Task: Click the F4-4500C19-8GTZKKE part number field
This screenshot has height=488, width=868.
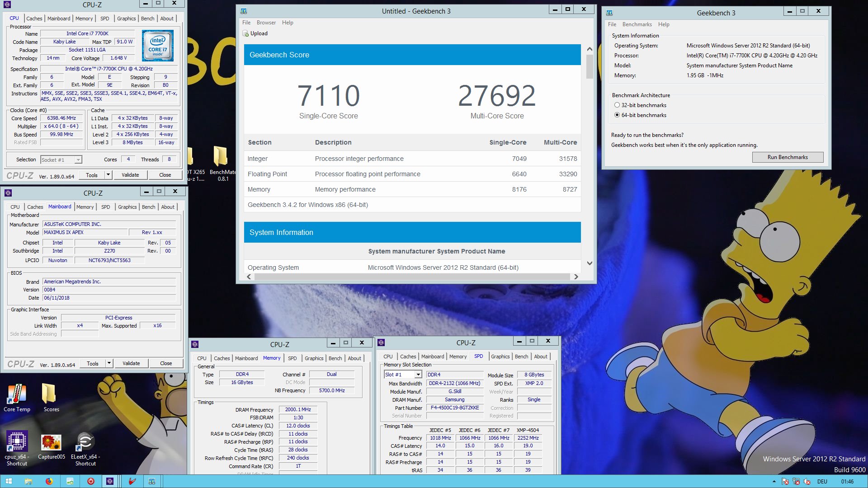Action: coord(455,408)
